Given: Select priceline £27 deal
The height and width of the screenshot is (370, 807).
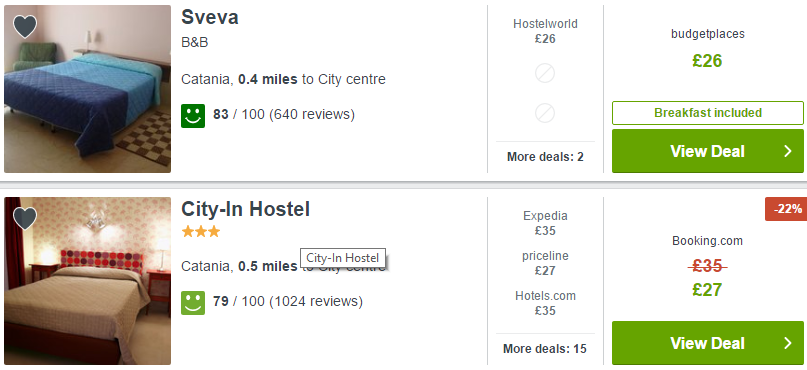Looking at the screenshot, I should (545, 263).
